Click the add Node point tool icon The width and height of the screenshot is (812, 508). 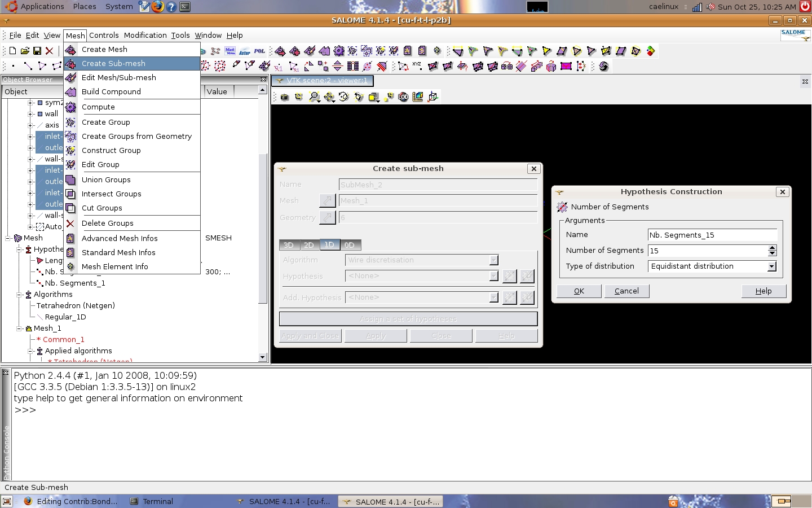coord(13,66)
